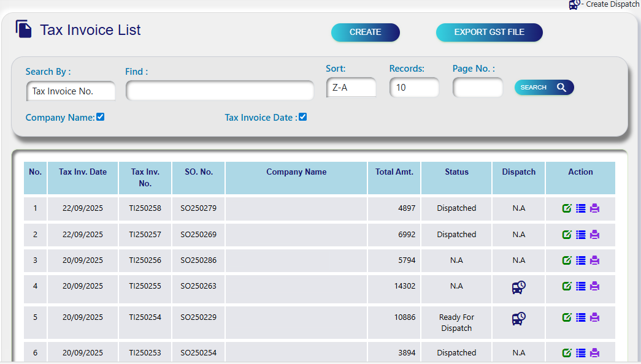Screen dimensions: 641x364
Task: Open item list icon for invoice TI250257
Action: [580, 234]
